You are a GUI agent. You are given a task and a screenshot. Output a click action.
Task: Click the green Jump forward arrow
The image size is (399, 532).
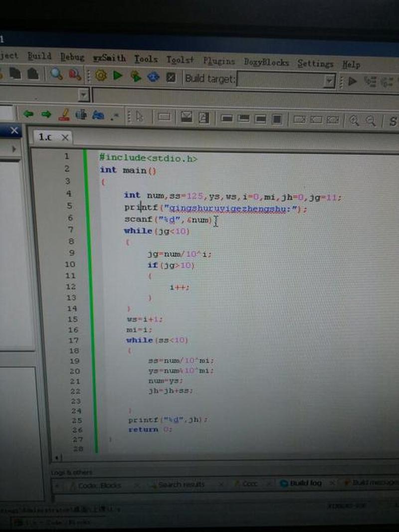tap(46, 114)
